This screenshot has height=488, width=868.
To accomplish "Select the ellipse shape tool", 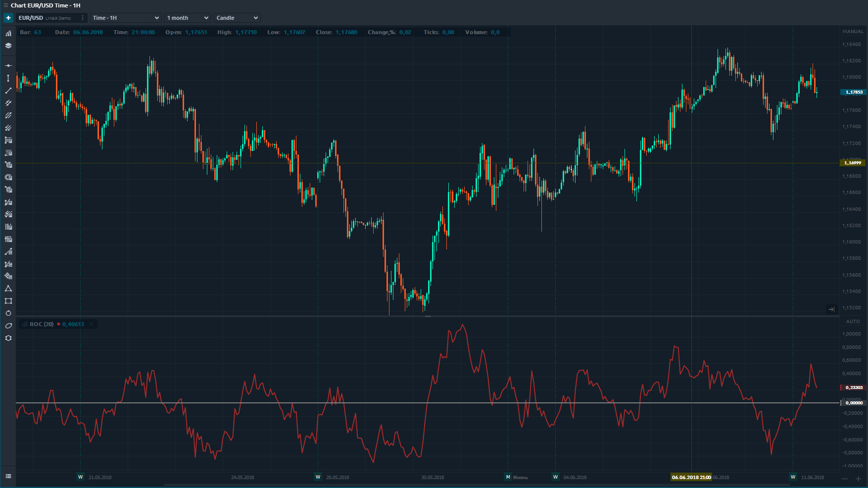I will 8,326.
